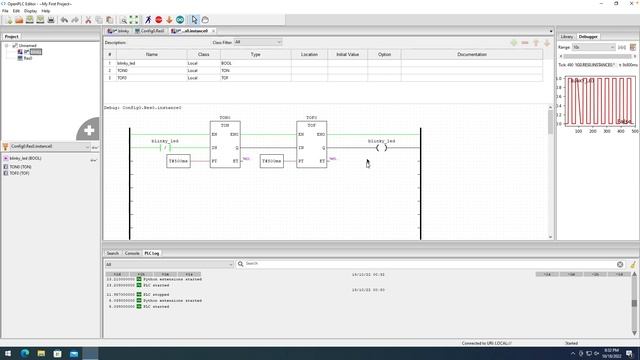Screen dimensions: 640x360
Task: Click the green fullscreen toggle icon
Action: pos(133,20)
